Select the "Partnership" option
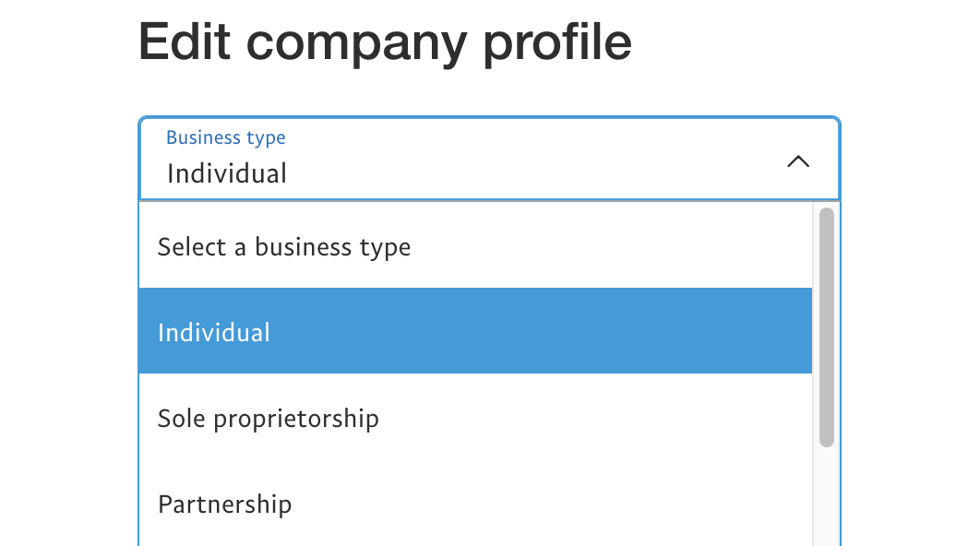This screenshot has height=546, width=980. [224, 504]
